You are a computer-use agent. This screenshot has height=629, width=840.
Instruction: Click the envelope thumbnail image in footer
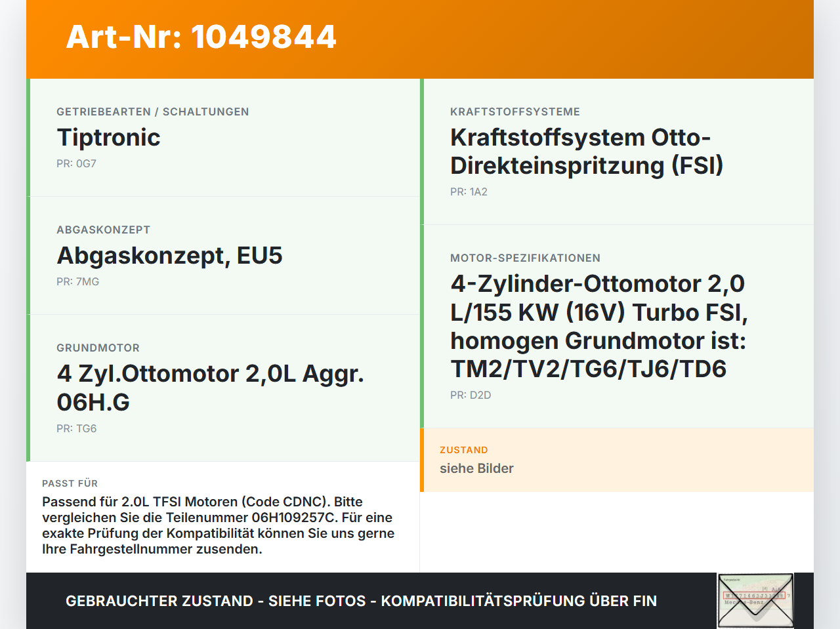(x=755, y=601)
